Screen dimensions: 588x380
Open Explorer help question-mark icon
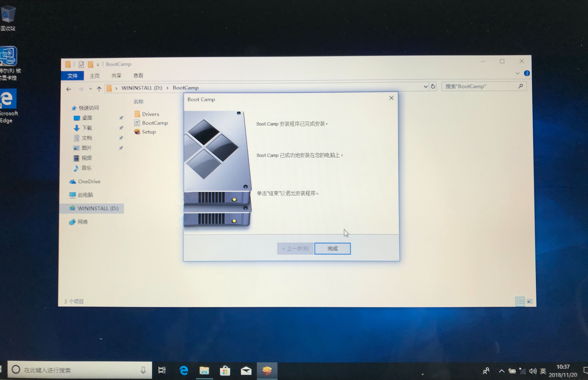[527, 73]
